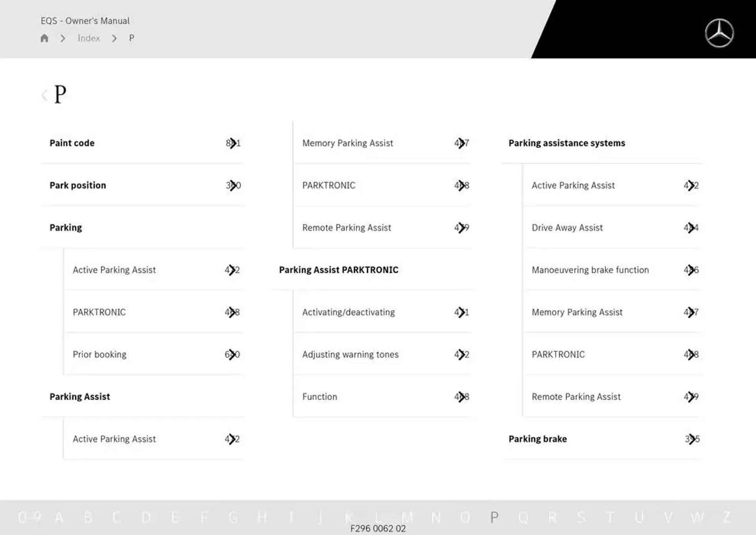Viewport: 756px width, 535px height.
Task: Click the Paint code index entry
Action: 72,143
